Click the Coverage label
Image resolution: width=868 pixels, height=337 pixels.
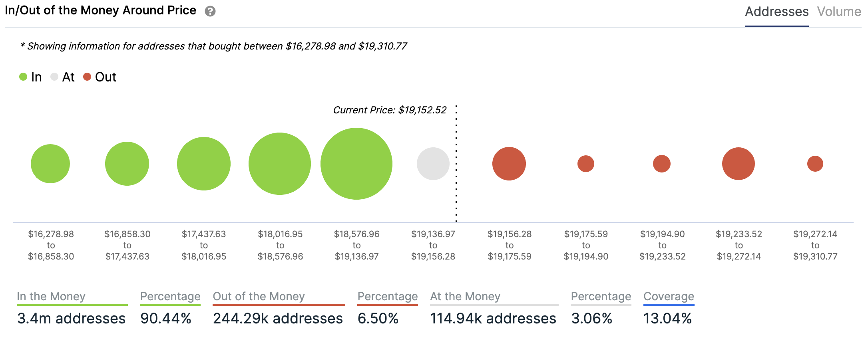click(x=669, y=296)
